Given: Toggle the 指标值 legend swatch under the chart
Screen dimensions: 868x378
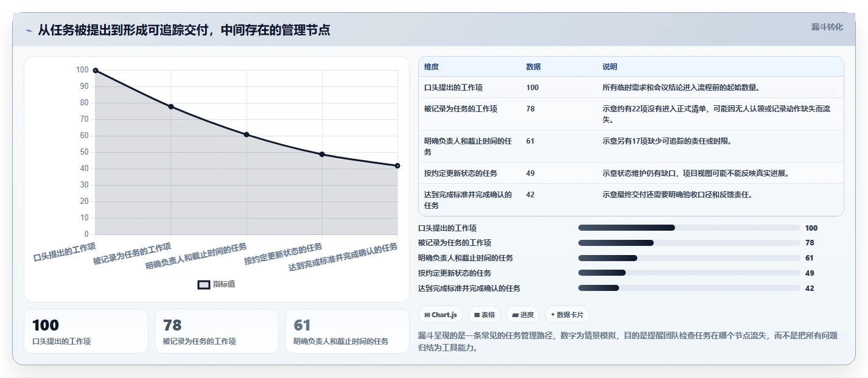Looking at the screenshot, I should coord(204,284).
